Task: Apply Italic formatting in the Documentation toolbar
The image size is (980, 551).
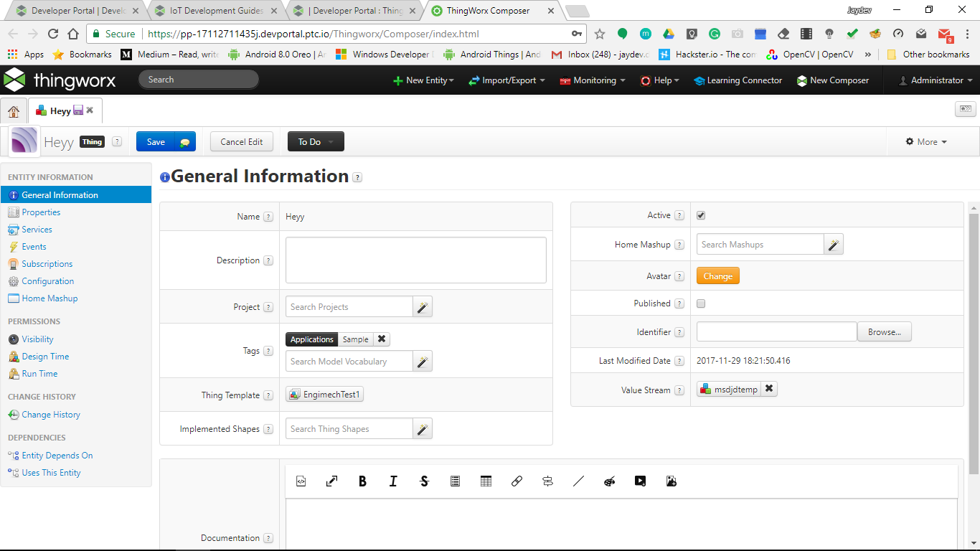Action: 393,481
